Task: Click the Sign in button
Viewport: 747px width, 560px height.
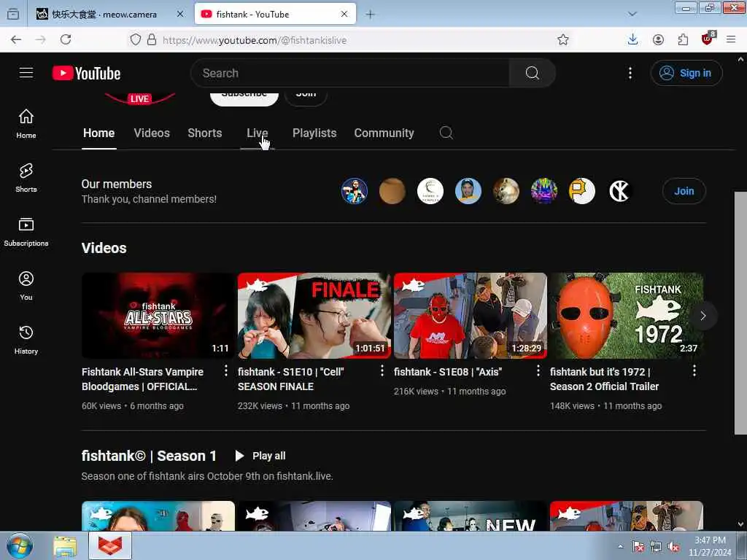Action: coord(686,73)
